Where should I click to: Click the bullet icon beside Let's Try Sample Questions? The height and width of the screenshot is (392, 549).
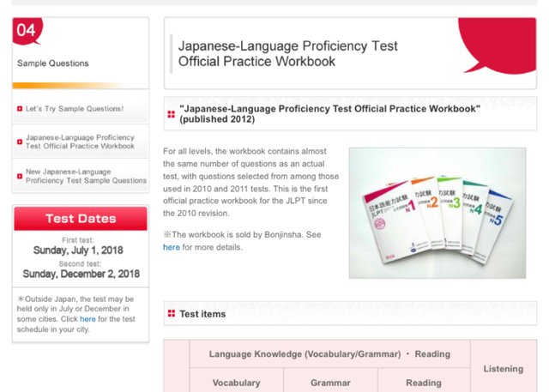20,109
